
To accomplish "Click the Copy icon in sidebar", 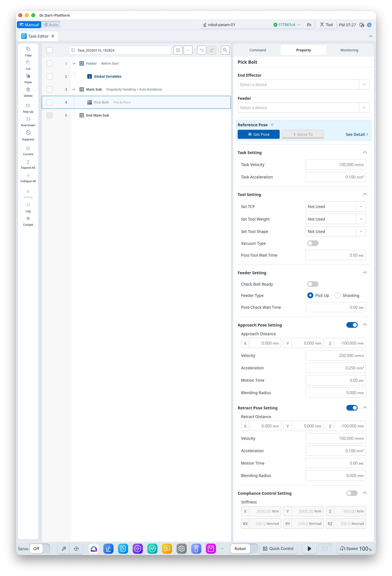I will tap(28, 49).
